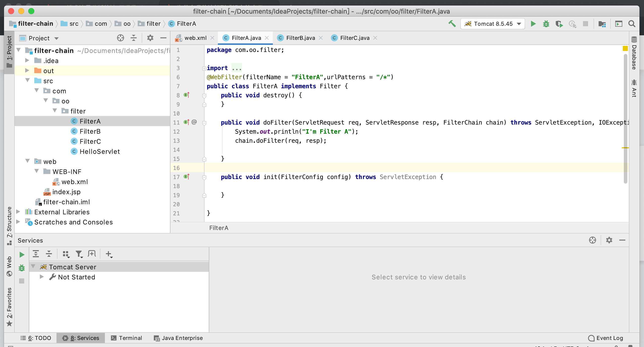Select index.jsp in the project tree
644x347 pixels.
pos(62,192)
